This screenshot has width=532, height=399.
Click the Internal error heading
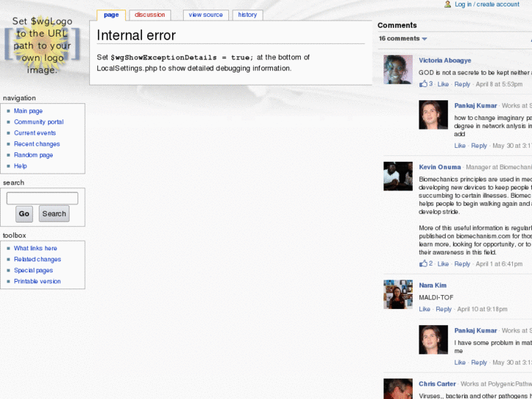pyautogui.click(x=136, y=35)
